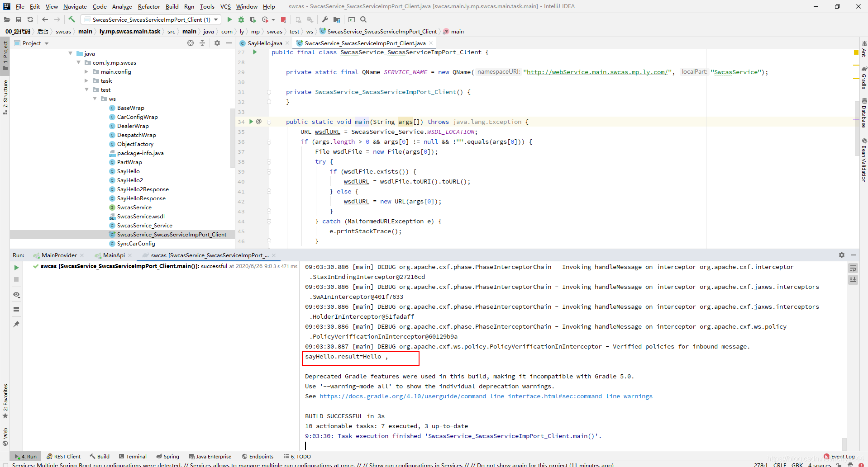The image size is (868, 467).
Task: Close the SayHello.java tab
Action: [x=287, y=43]
